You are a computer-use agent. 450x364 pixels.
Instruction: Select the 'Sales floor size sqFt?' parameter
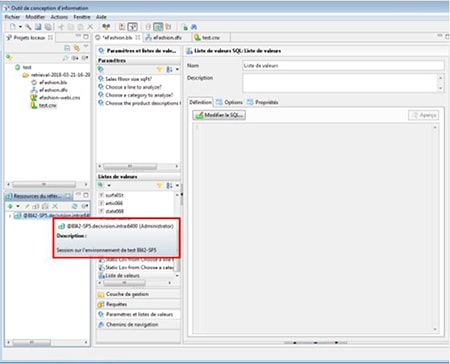pos(125,79)
